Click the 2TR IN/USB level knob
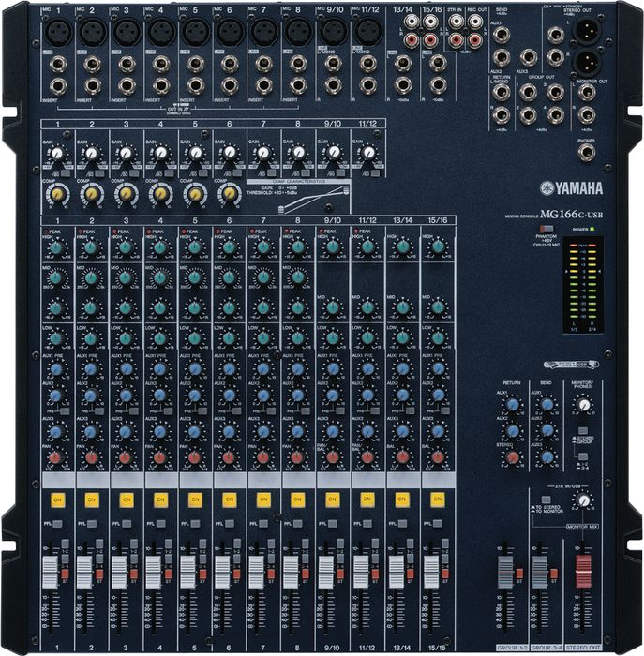The width and height of the screenshot is (644, 656). click(x=583, y=501)
